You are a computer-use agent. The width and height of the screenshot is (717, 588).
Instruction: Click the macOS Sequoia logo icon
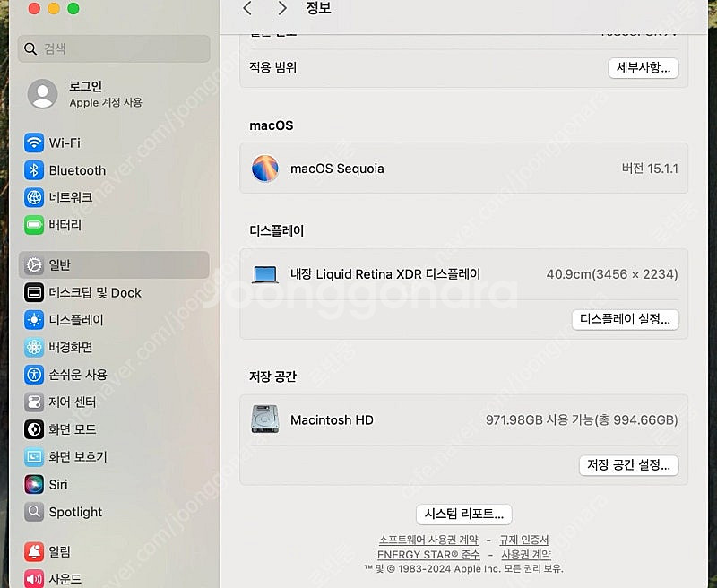(x=265, y=169)
